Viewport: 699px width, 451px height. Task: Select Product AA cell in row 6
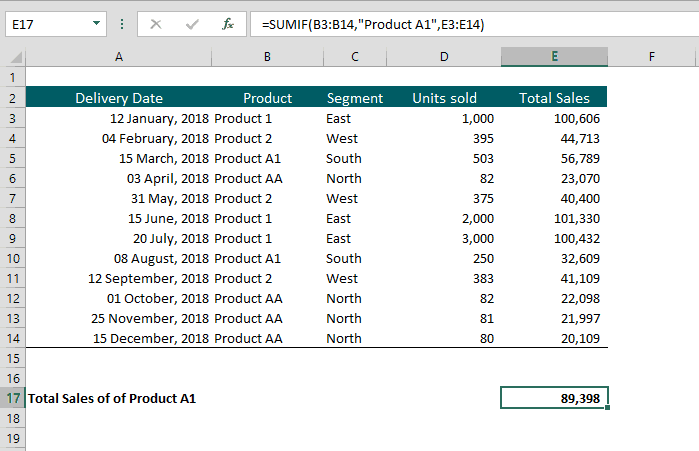tap(267, 179)
